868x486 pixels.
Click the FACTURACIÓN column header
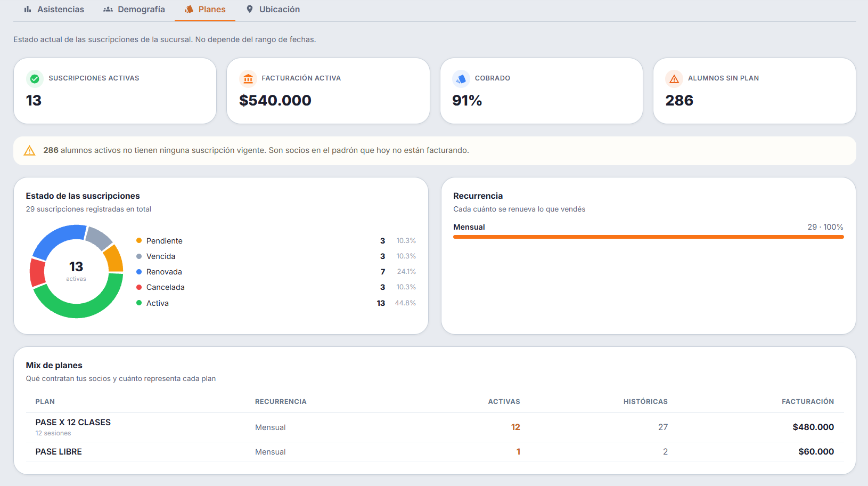tap(808, 402)
